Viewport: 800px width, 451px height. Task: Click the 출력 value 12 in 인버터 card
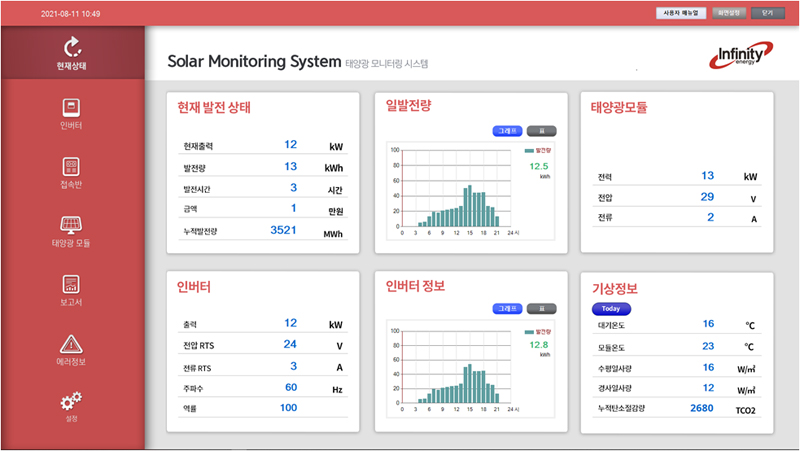[290, 323]
